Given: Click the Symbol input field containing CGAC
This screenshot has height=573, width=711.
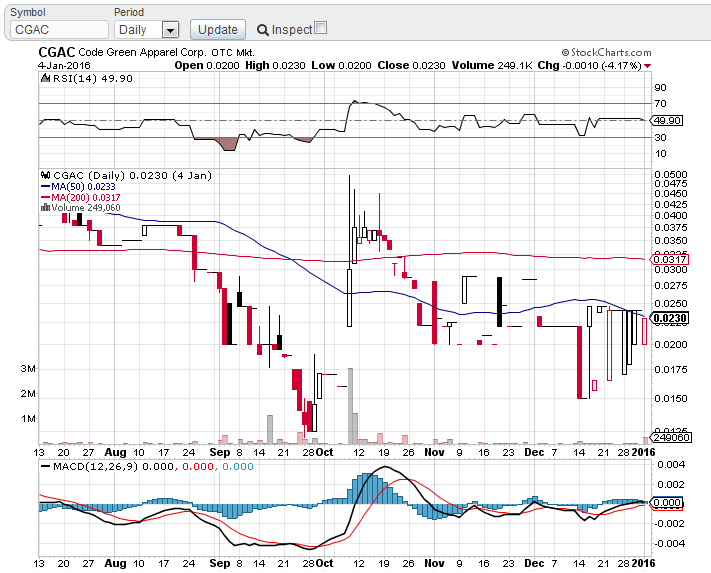Looking at the screenshot, I should coord(59,30).
